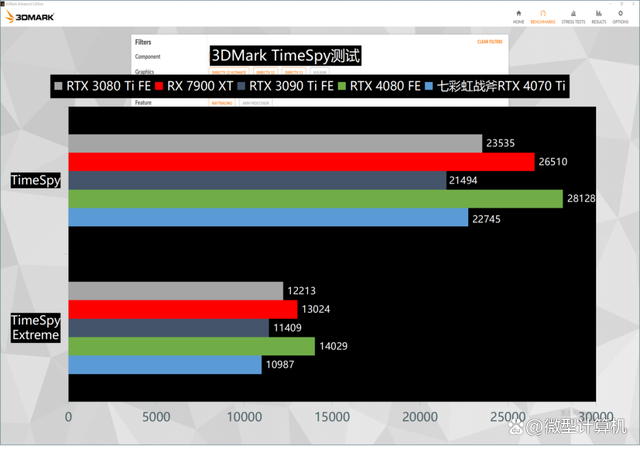640x449 pixels.
Task: Click the blue RTX 4070 Ti legend swatch
Action: pos(429,87)
